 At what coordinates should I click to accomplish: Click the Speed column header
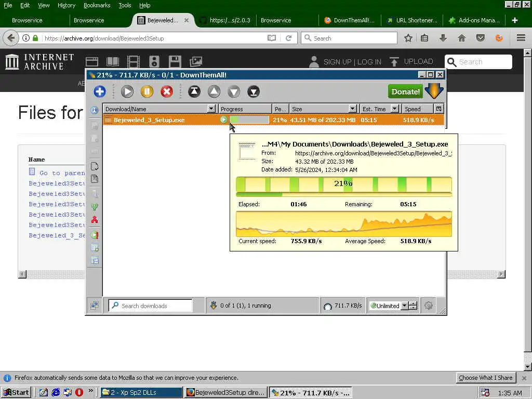418,109
